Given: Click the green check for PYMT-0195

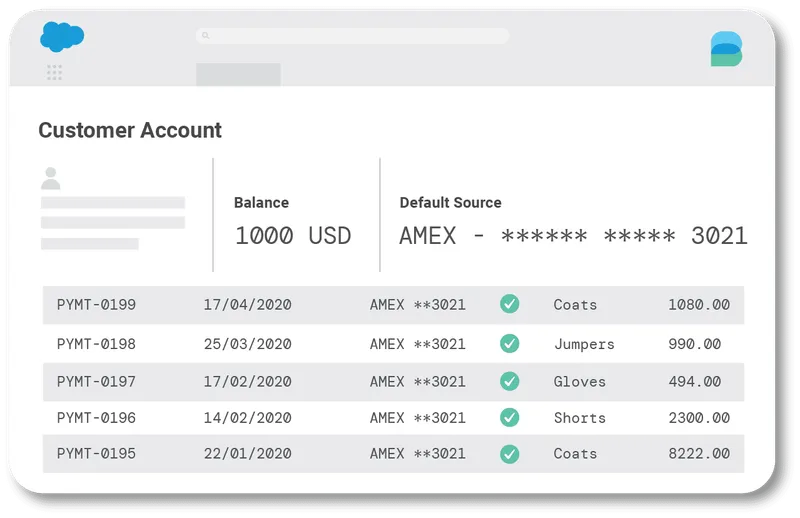Looking at the screenshot, I should (x=509, y=453).
